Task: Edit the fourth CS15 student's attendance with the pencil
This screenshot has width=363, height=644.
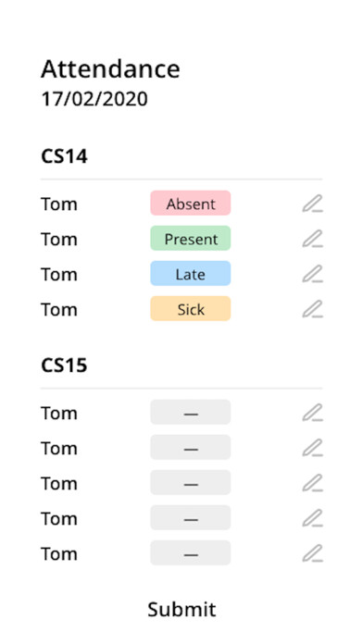Action: (313, 518)
